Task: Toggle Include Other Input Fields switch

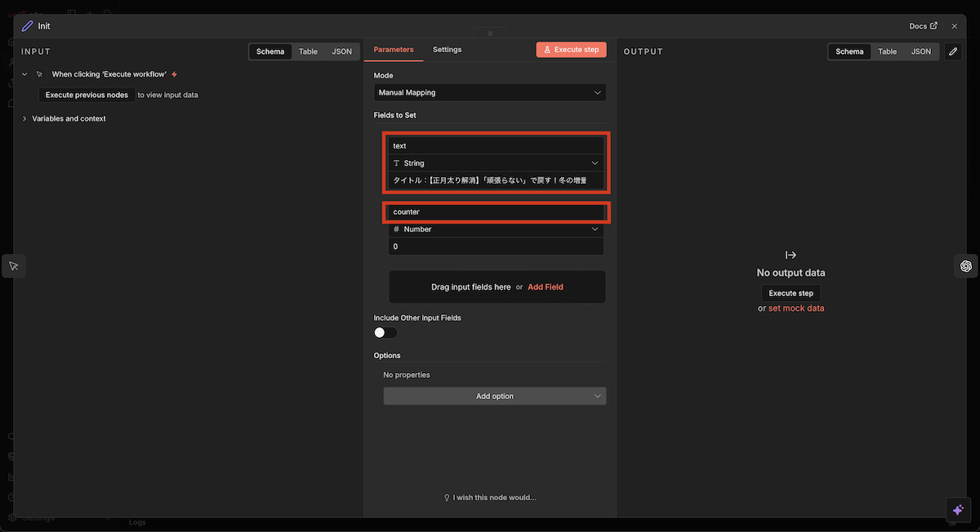Action: pos(385,332)
